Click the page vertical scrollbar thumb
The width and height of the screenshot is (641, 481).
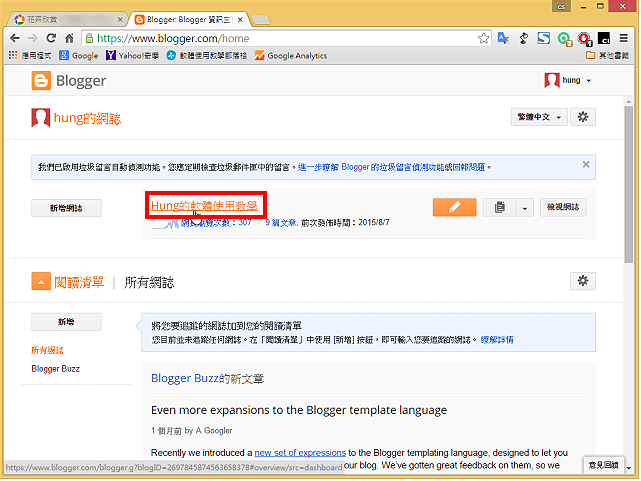[x=628, y=184]
